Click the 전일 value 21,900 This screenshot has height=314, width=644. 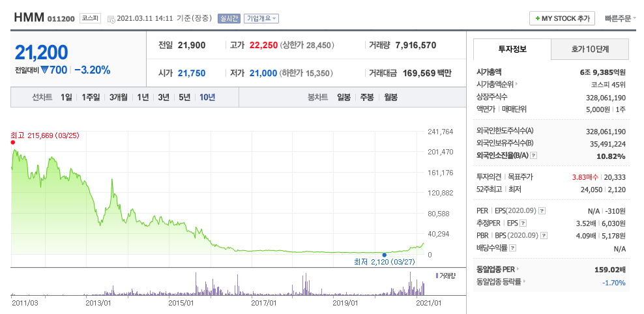[x=192, y=45]
